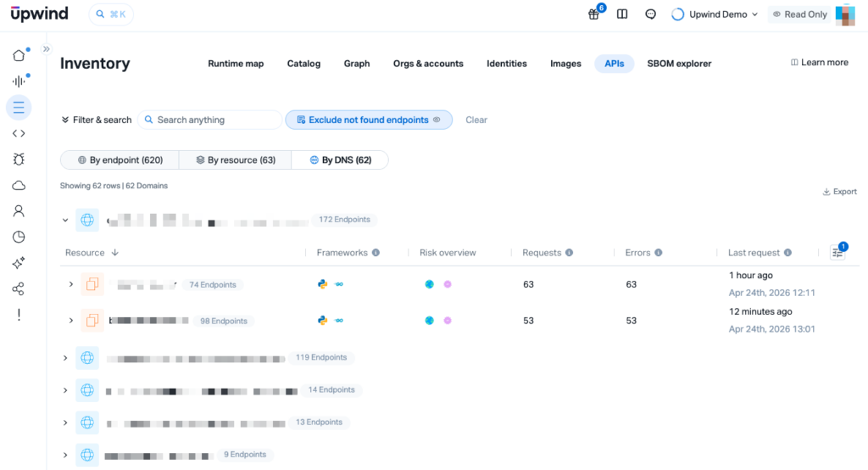The width and height of the screenshot is (868, 470).
Task: Open the Learn more link
Action: [x=819, y=63]
